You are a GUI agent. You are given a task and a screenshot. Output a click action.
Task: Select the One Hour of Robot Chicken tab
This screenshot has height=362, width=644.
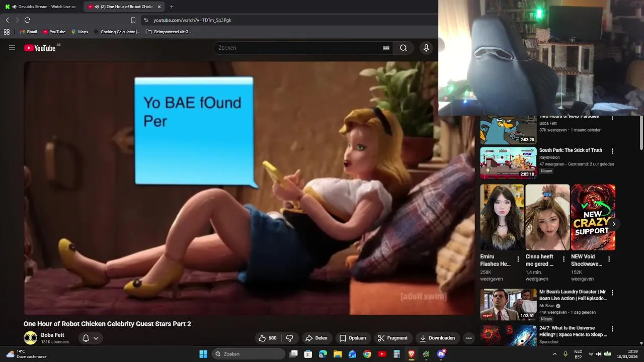point(124,7)
